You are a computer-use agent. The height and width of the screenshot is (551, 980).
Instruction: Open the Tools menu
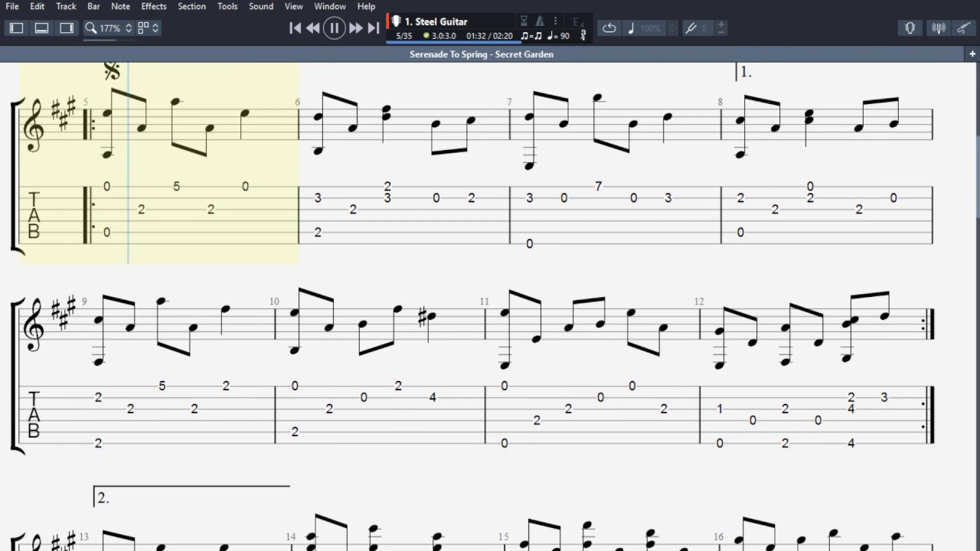point(227,6)
